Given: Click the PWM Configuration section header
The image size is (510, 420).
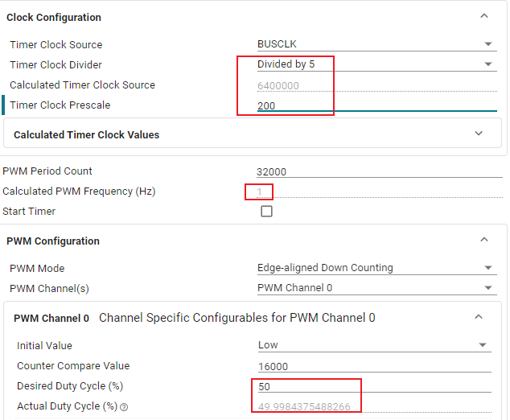Looking at the screenshot, I should tap(53, 241).
